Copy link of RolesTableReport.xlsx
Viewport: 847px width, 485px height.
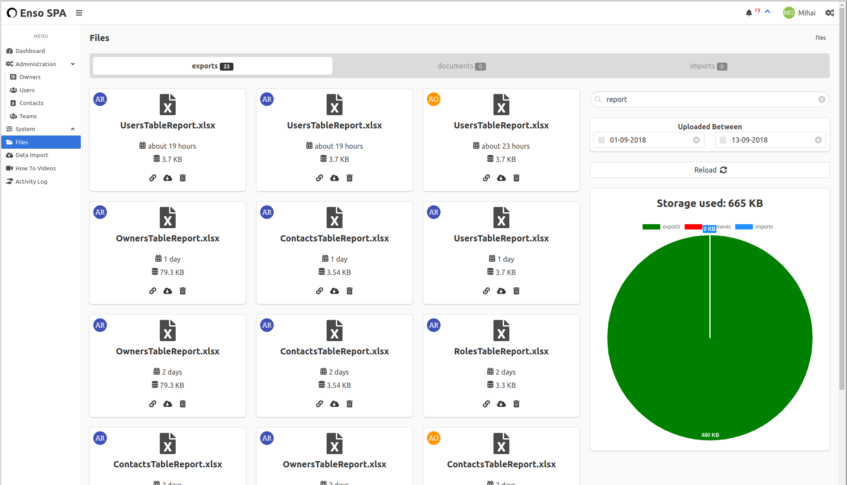click(x=486, y=403)
